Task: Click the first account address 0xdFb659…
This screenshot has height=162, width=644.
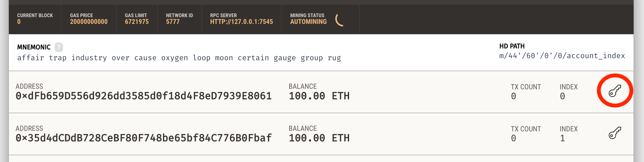Action: [x=144, y=96]
